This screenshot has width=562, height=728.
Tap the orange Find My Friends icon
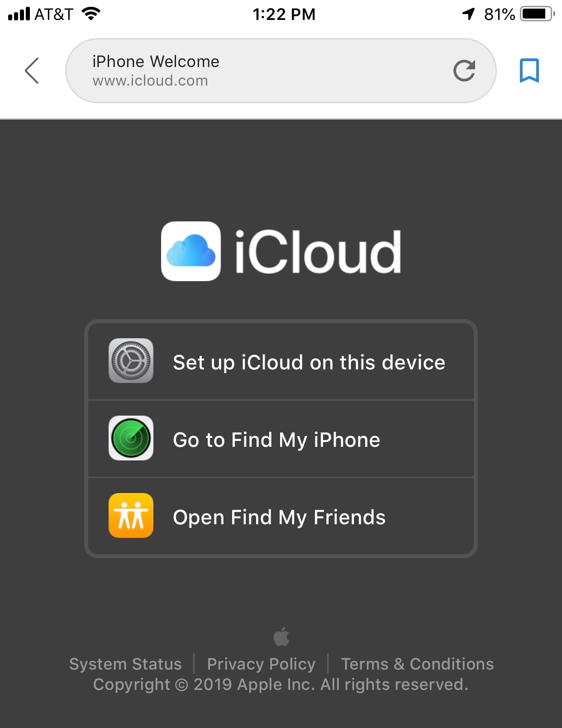tap(131, 516)
